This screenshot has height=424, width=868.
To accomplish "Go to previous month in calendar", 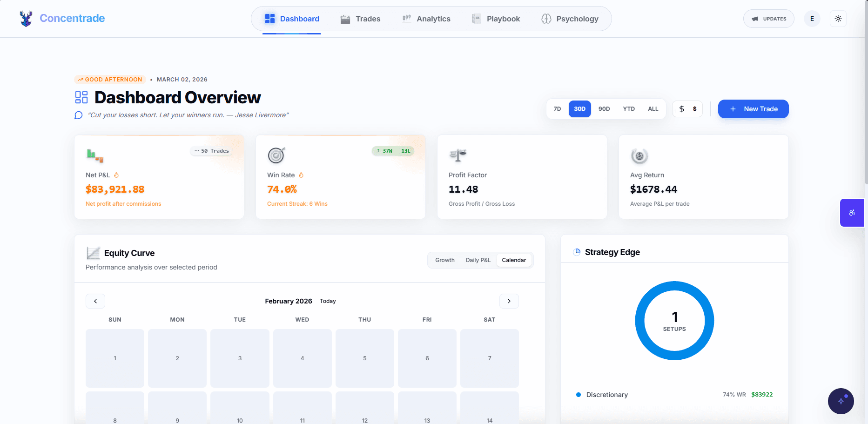I will [x=95, y=301].
